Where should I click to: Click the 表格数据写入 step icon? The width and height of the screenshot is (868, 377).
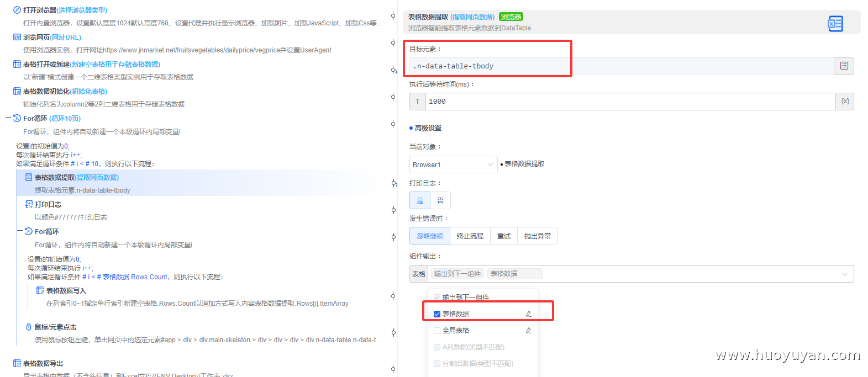click(40, 290)
